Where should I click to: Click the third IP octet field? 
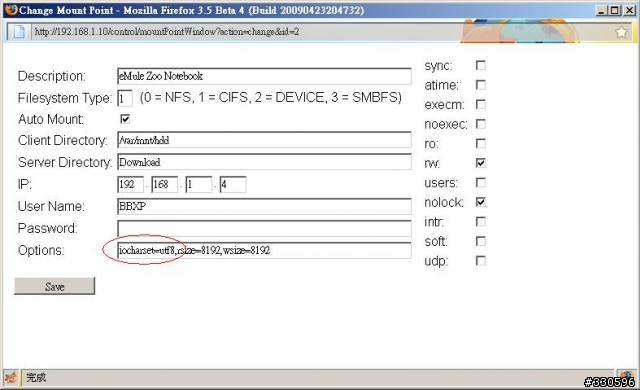199,184
